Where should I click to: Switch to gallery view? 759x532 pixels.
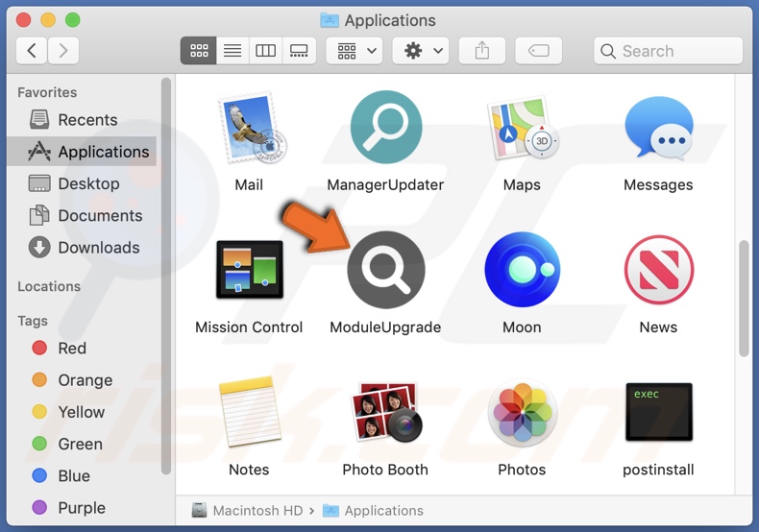(x=299, y=50)
